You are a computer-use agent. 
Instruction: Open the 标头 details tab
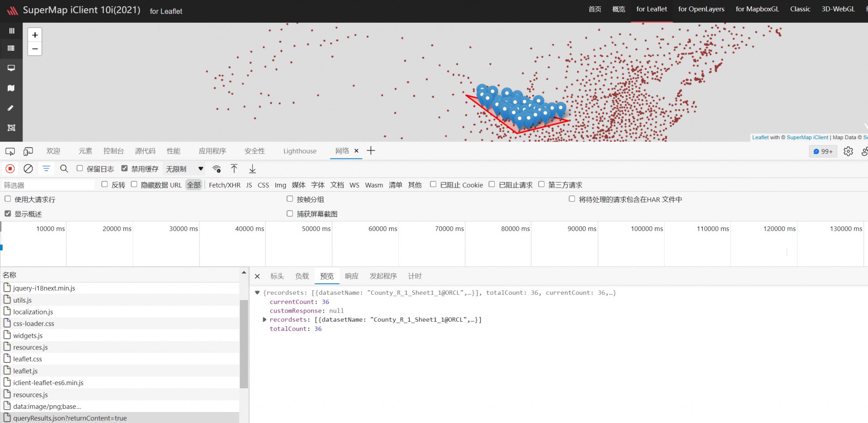tap(277, 276)
